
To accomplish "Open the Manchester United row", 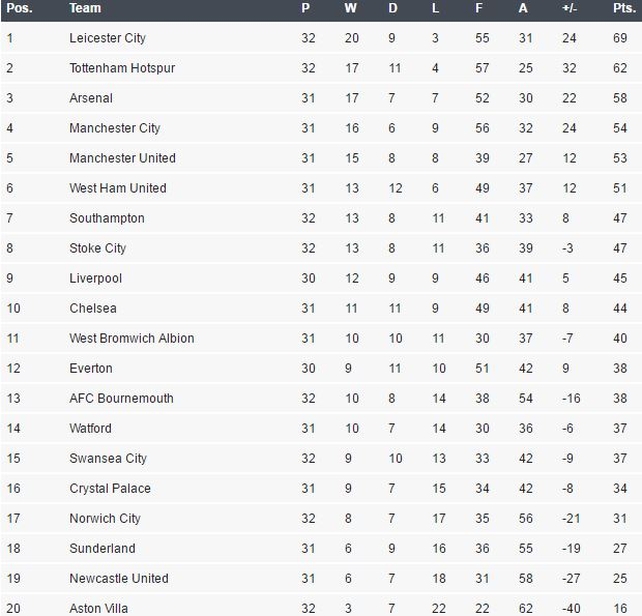I will click(x=321, y=158).
